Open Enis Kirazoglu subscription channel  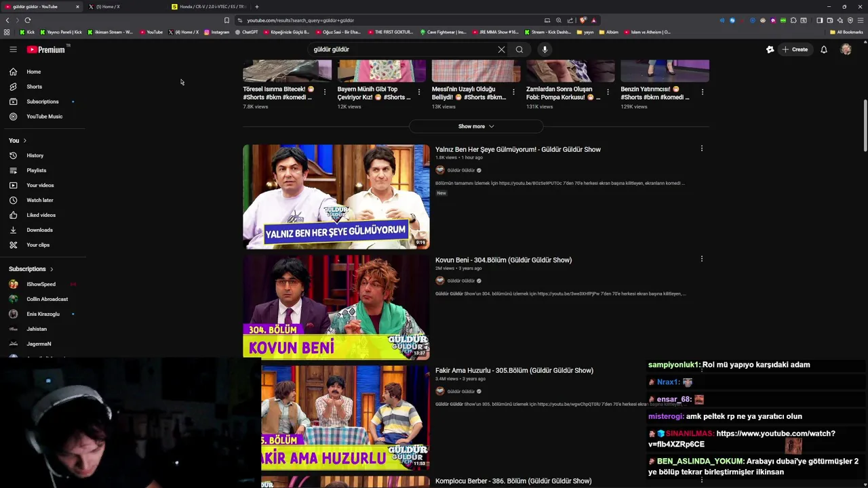tap(43, 314)
